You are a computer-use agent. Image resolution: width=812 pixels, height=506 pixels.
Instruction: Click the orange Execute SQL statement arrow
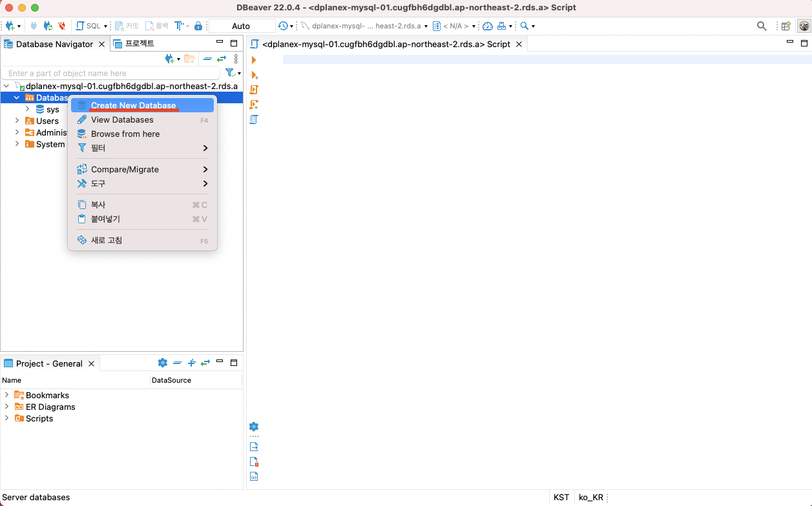coord(254,60)
